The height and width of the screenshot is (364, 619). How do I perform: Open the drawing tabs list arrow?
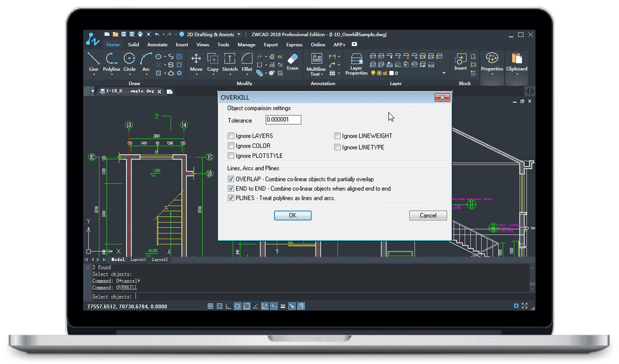[x=92, y=91]
